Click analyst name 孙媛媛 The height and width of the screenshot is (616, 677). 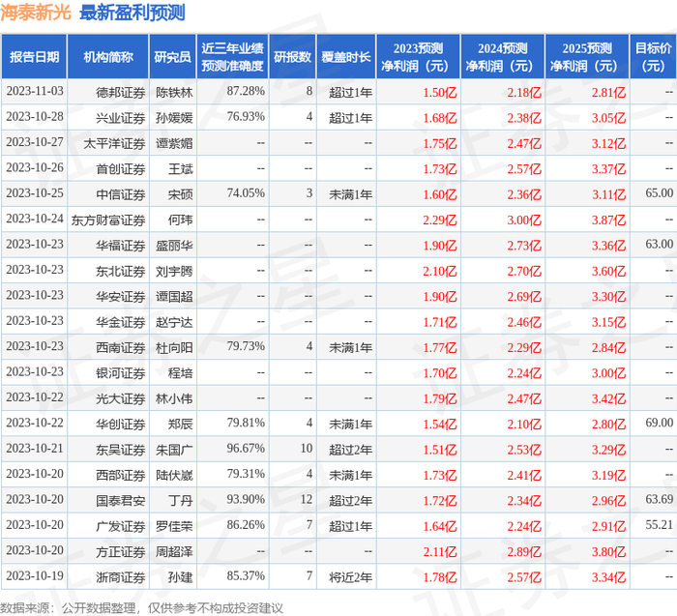[x=174, y=118]
